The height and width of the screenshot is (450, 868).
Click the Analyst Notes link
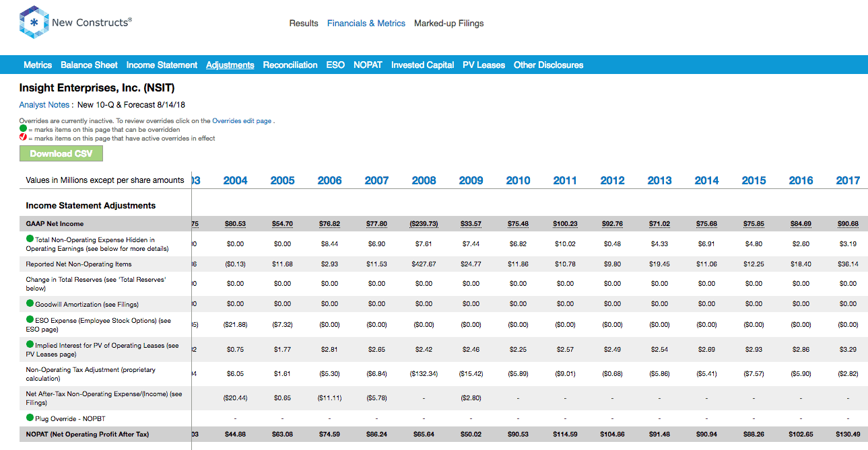(x=44, y=105)
